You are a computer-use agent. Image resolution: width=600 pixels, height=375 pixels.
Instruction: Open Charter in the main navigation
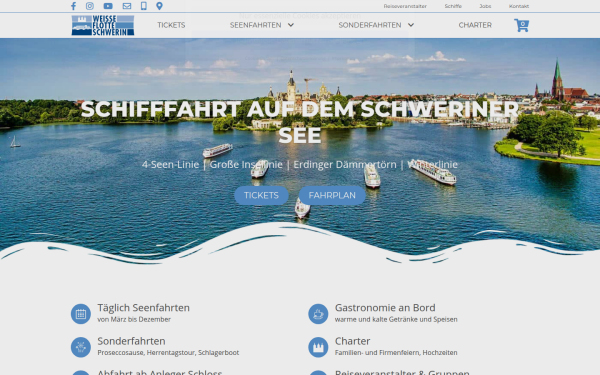(x=475, y=25)
